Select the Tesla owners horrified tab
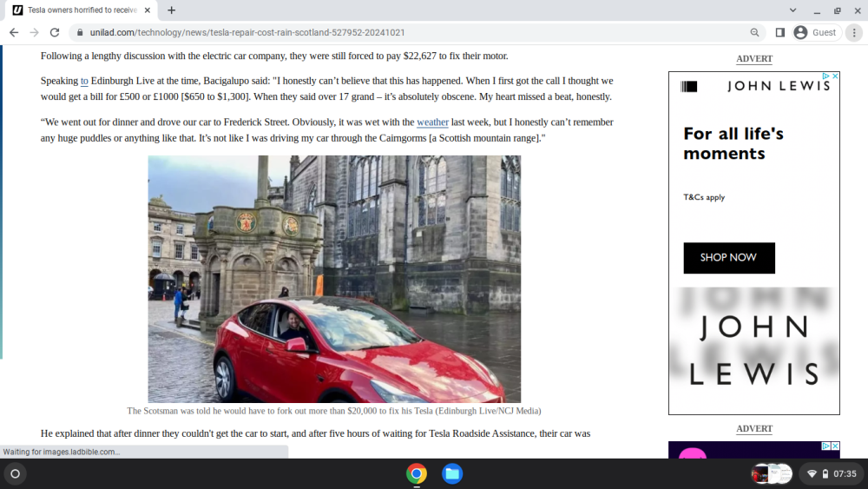868x489 pixels. click(82, 10)
